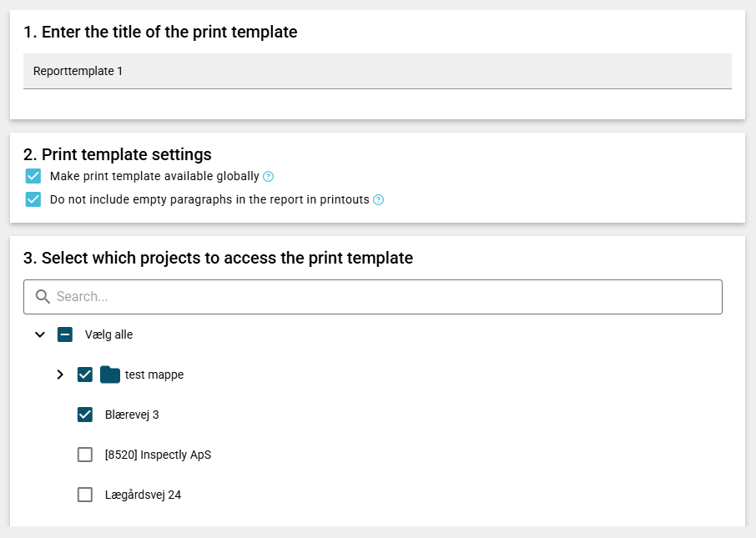Screen dimensions: 756x538
Task: Select the Vælg alle label text
Action: 108,334
